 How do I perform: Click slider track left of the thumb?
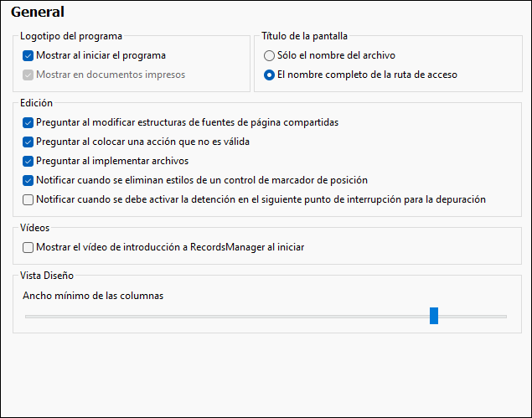point(226,317)
